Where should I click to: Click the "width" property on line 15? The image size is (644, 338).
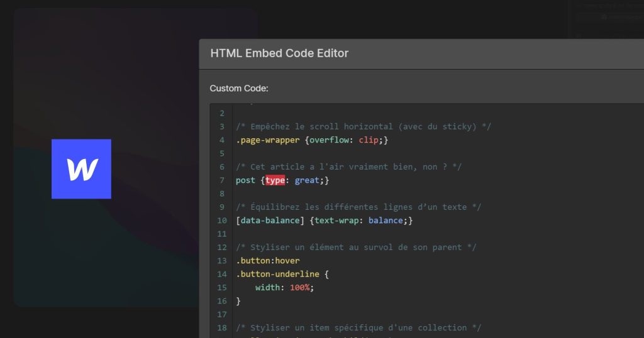[269, 287]
